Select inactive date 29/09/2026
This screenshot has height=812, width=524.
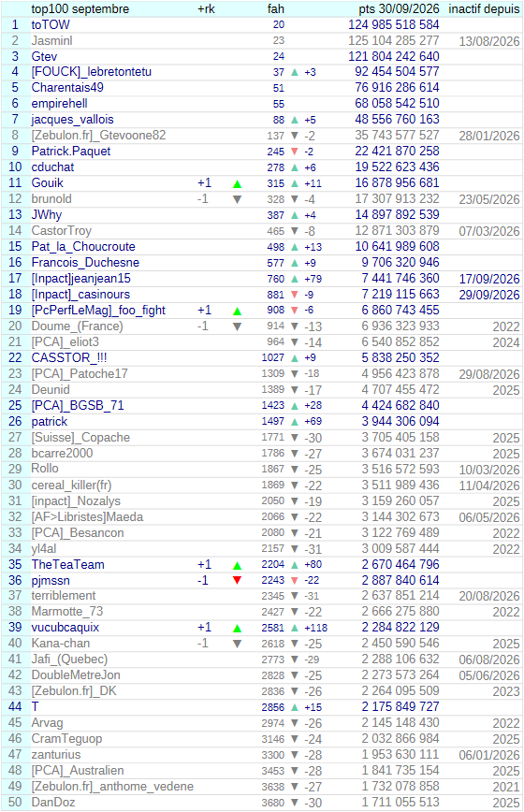point(489,296)
